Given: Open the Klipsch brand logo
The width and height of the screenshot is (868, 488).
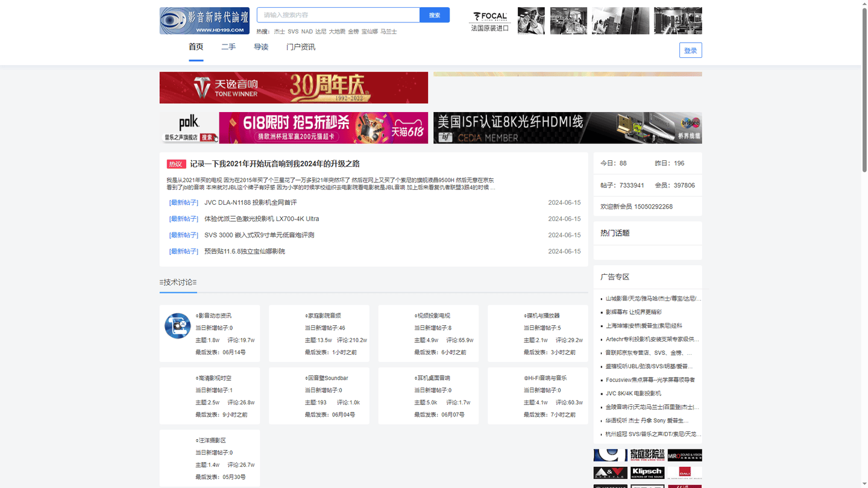Looking at the screenshot, I should [647, 473].
